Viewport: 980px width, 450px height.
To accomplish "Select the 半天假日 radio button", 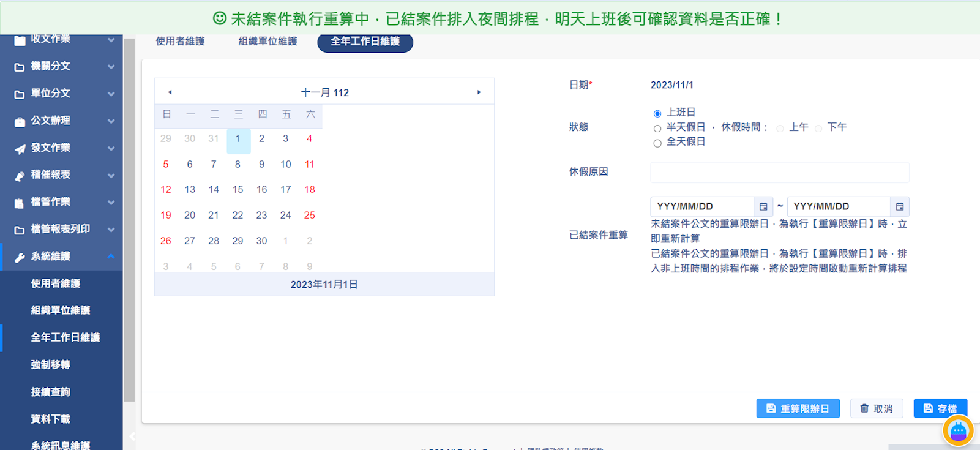I will pos(657,128).
